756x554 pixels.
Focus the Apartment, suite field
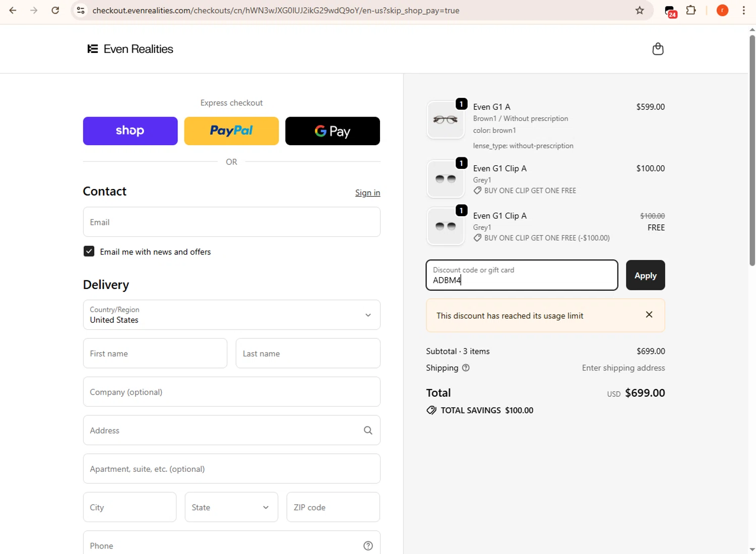click(x=232, y=469)
